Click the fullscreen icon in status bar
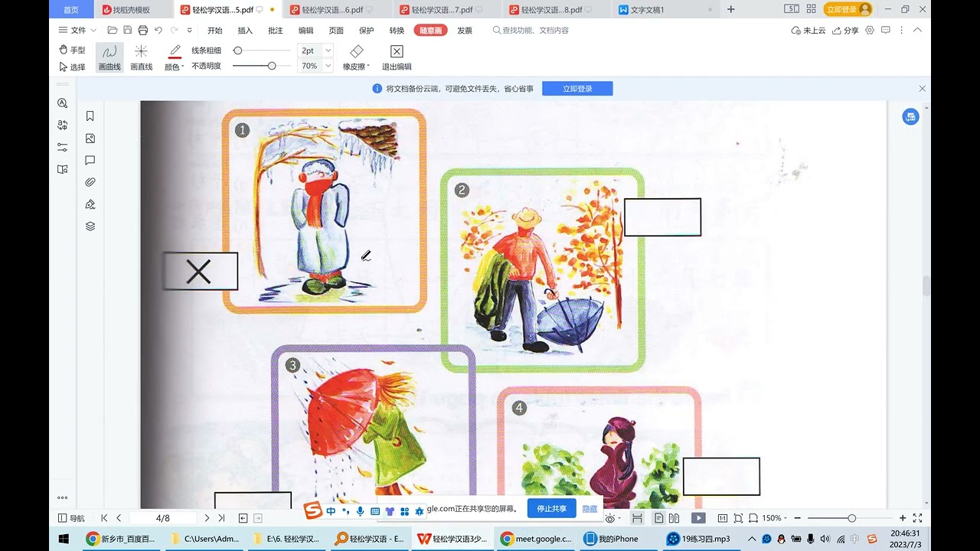Viewport: 980px width, 551px height. (x=917, y=518)
